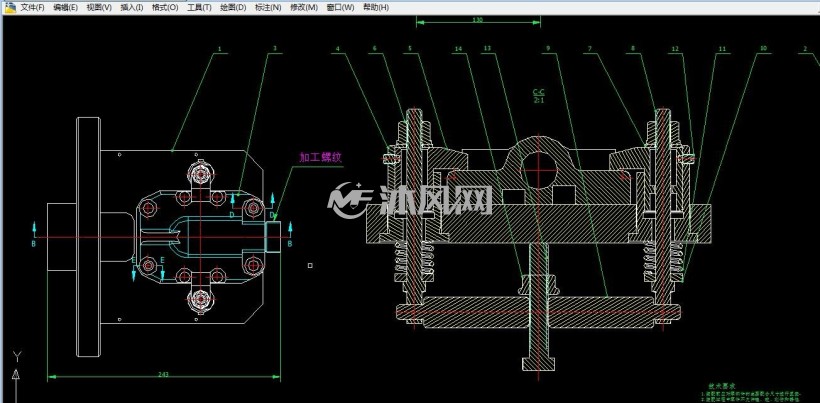Open the 编辑(E) menu
Image resolution: width=820 pixels, height=403 pixels.
[65, 7]
